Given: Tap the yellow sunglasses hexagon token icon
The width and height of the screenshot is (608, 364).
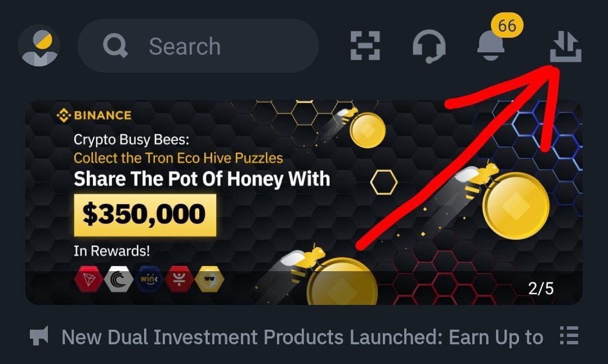Looking at the screenshot, I should tap(209, 278).
